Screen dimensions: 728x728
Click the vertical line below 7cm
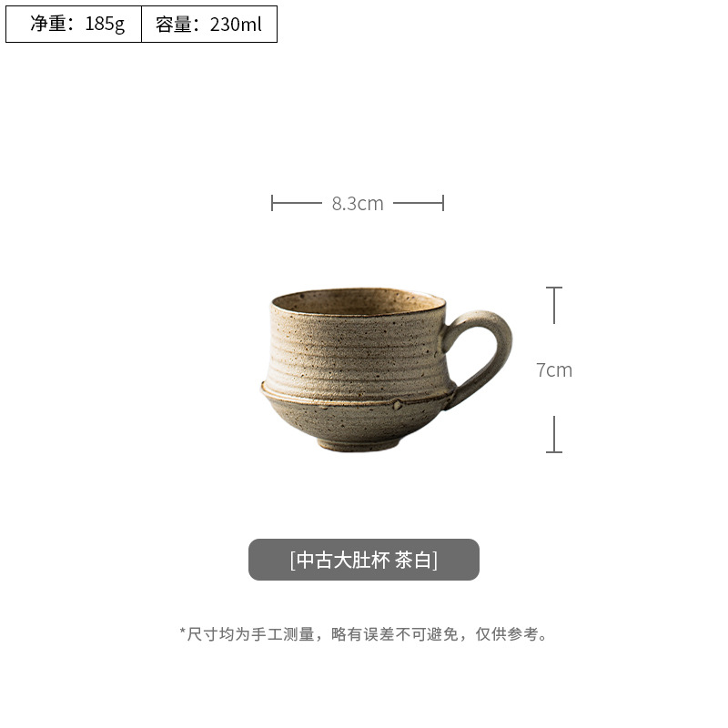554,434
